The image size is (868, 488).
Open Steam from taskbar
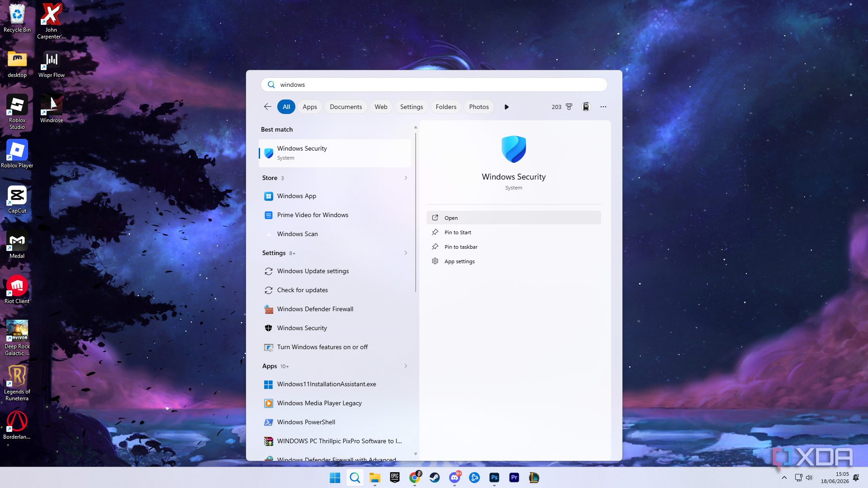tap(435, 478)
